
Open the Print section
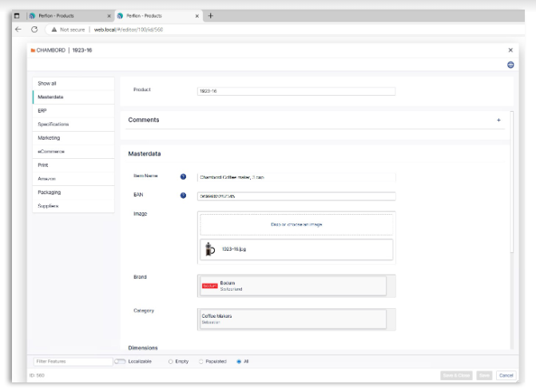(73, 165)
